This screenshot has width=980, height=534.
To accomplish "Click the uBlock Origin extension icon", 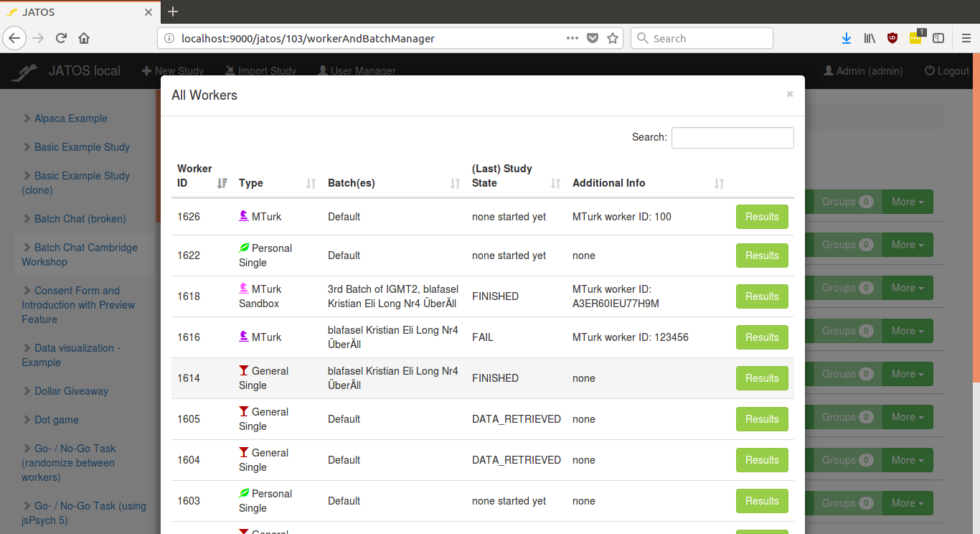I will click(x=892, y=38).
